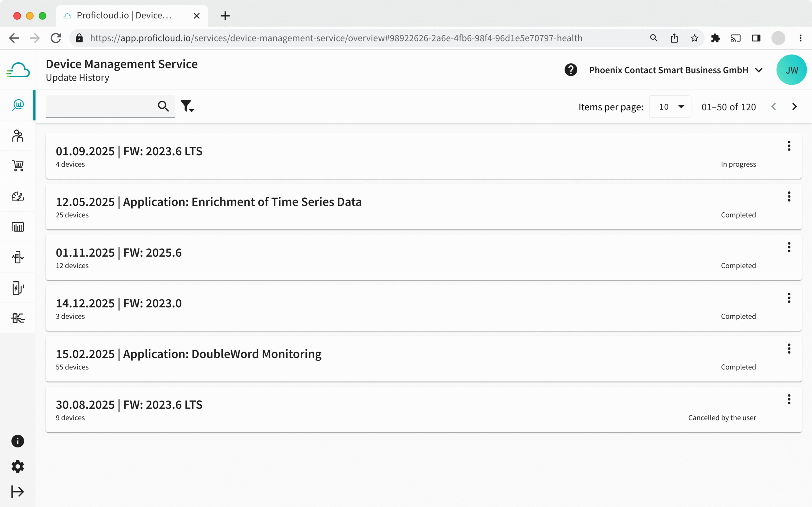
Task: Open the shopping cart store icon
Action: [x=18, y=166]
